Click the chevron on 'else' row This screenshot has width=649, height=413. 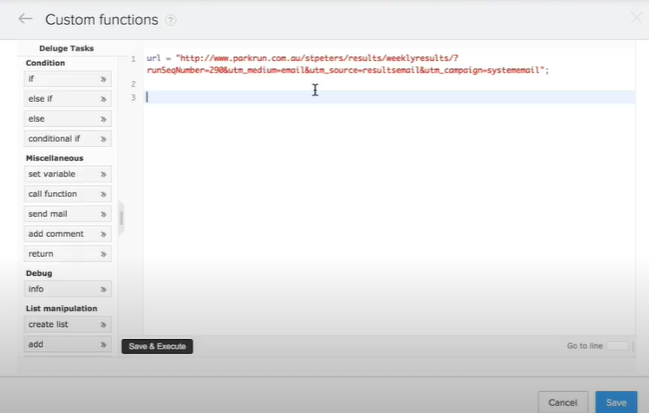[x=103, y=119]
